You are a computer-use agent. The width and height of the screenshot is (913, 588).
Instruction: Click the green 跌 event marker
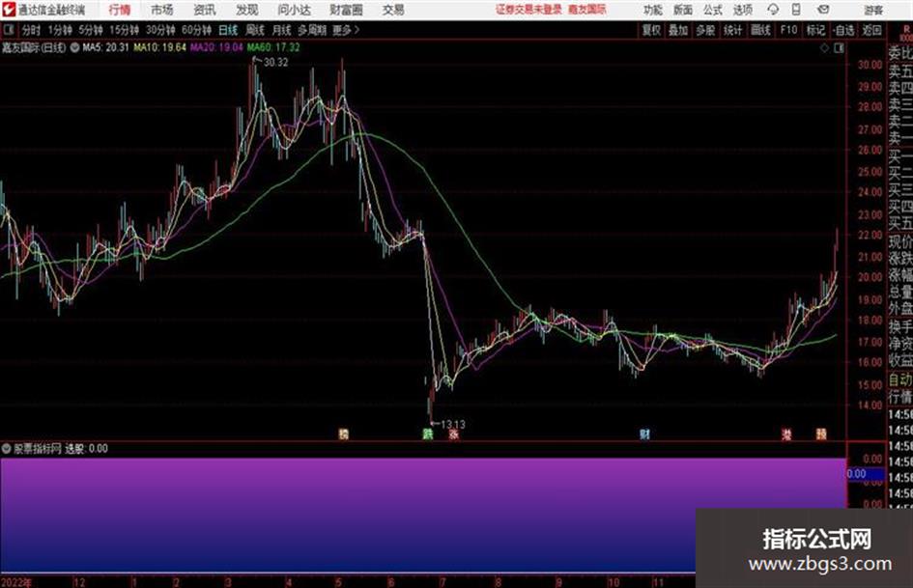pyautogui.click(x=428, y=434)
